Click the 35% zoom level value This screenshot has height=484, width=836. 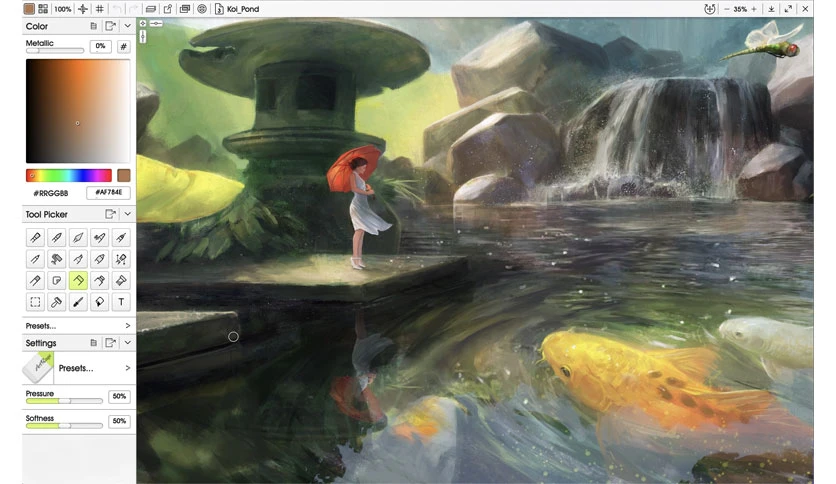(740, 9)
